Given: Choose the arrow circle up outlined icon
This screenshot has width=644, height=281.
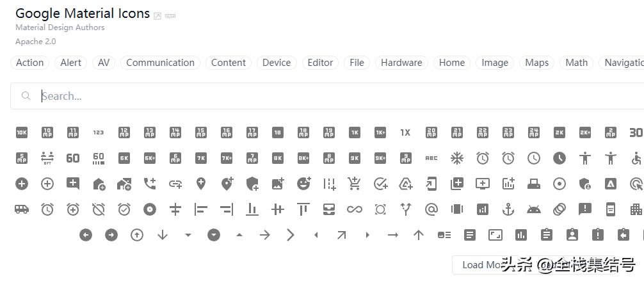Looking at the screenshot, I should point(137,235).
